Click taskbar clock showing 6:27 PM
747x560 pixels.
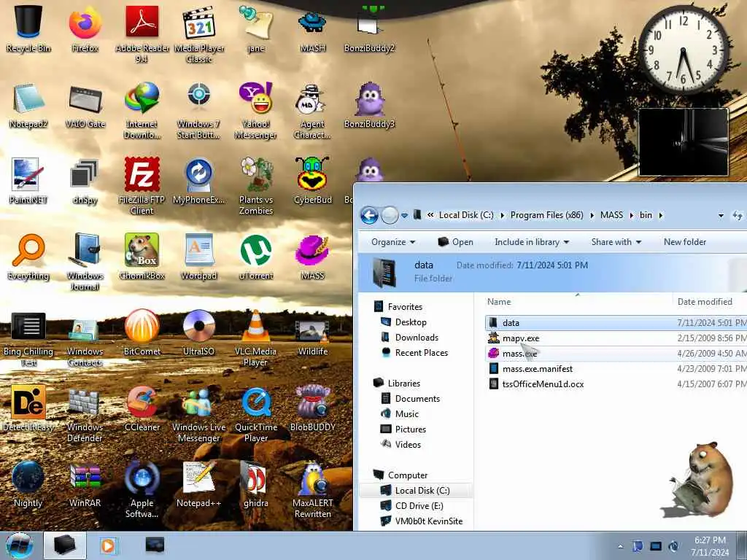pos(710,546)
